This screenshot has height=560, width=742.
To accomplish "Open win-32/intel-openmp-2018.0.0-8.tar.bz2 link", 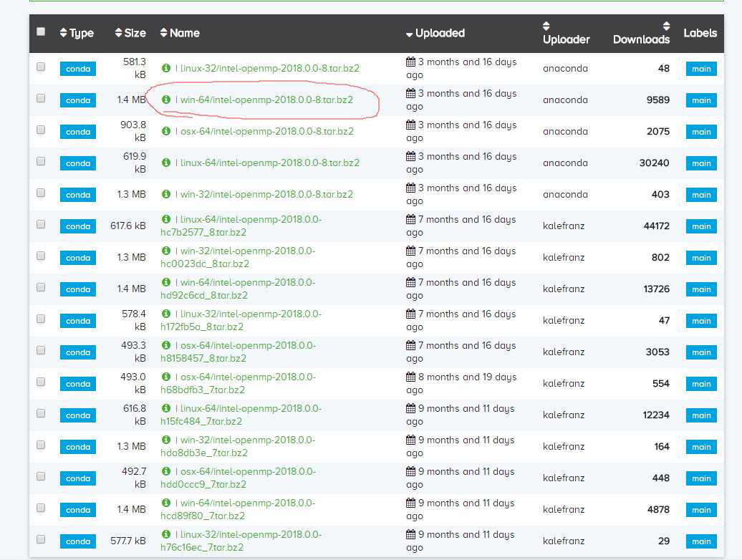I will (266, 194).
